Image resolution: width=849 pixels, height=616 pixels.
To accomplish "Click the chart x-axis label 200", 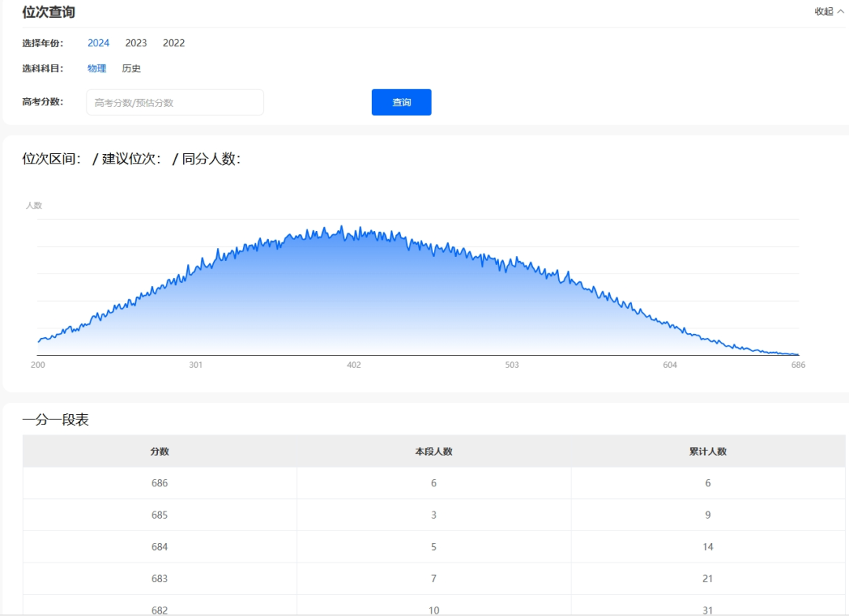I will coord(38,365).
